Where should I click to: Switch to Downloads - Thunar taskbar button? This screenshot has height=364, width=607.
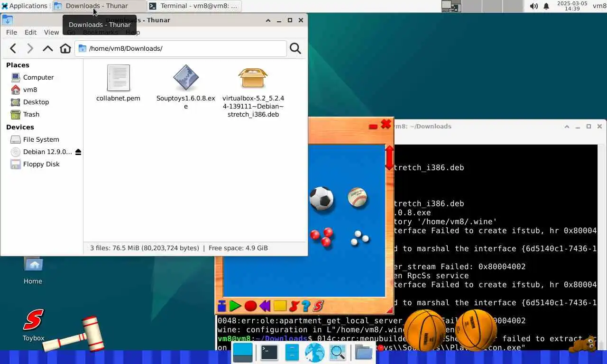[x=99, y=6]
